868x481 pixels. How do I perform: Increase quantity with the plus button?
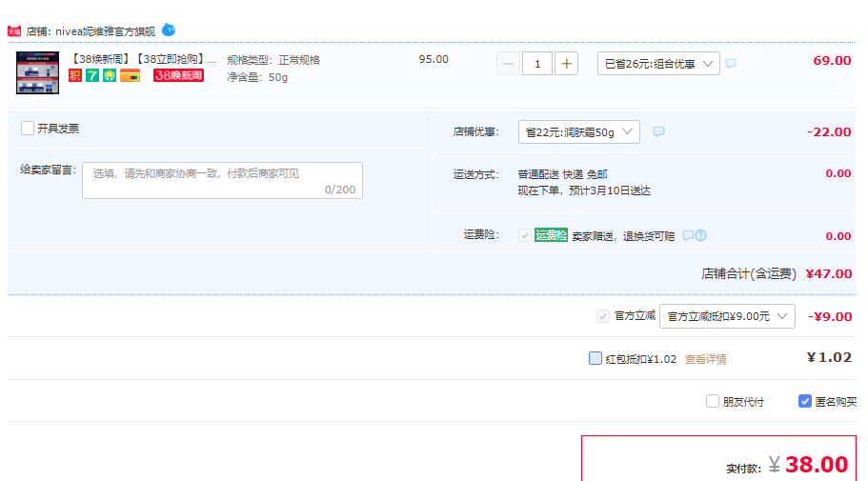[x=566, y=64]
